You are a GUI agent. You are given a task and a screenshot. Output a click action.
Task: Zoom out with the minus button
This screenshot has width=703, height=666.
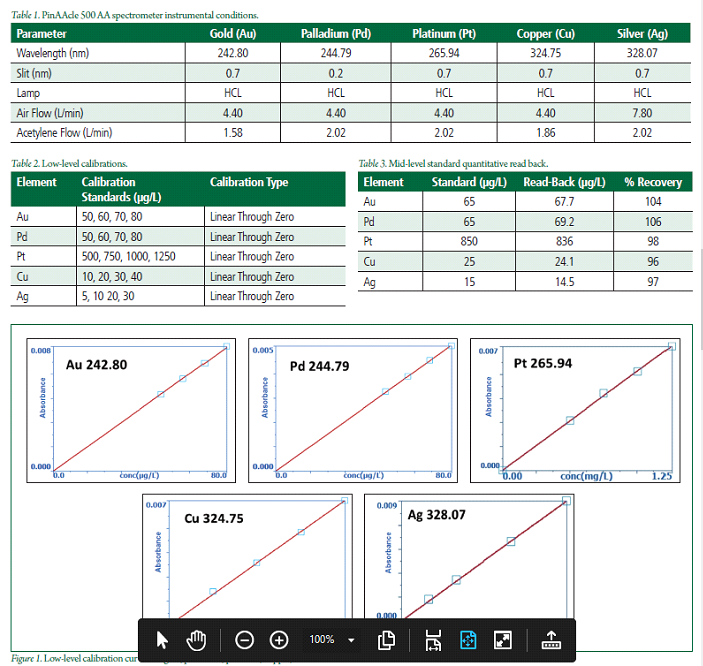tap(245, 640)
